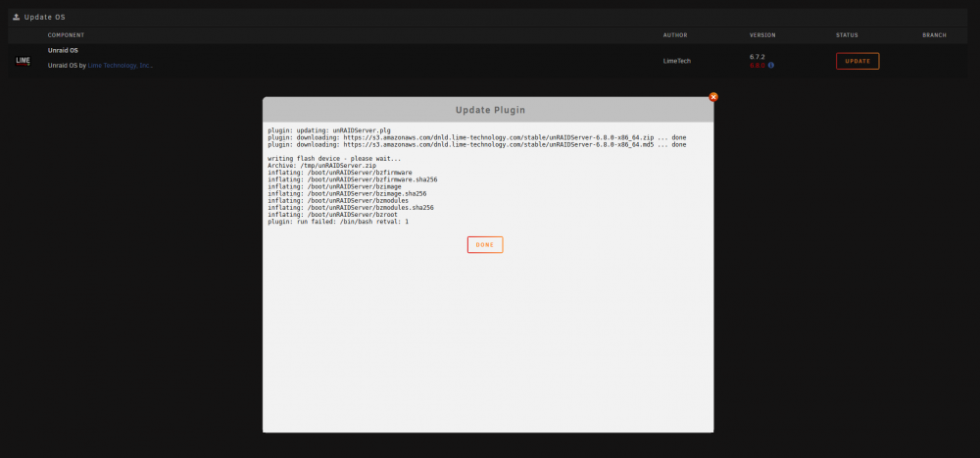Click the AUTHOR column header
Image resolution: width=980 pixels, height=458 pixels.
click(x=675, y=35)
